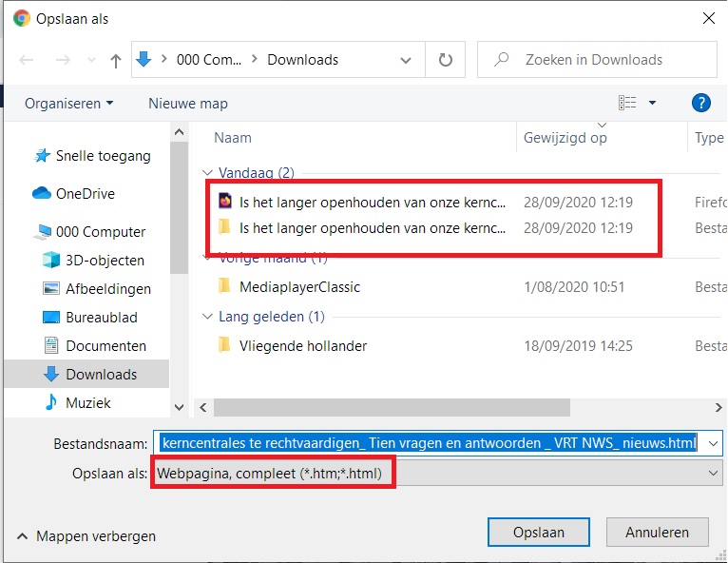Viewport: 728px width, 563px height.
Task: Click the Zoeken in Downloads search box
Action: (608, 60)
